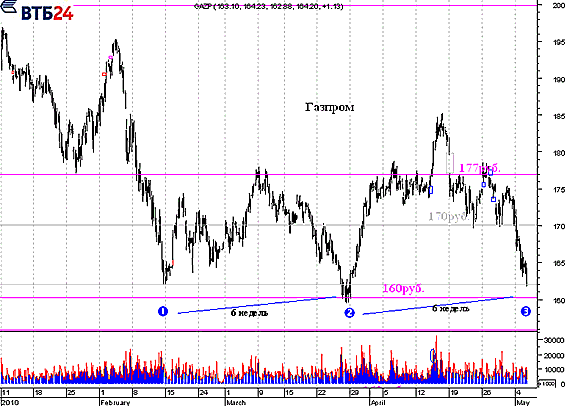The width and height of the screenshot is (568, 407).
Task: Select blue circle marker number 2
Action: click(350, 312)
